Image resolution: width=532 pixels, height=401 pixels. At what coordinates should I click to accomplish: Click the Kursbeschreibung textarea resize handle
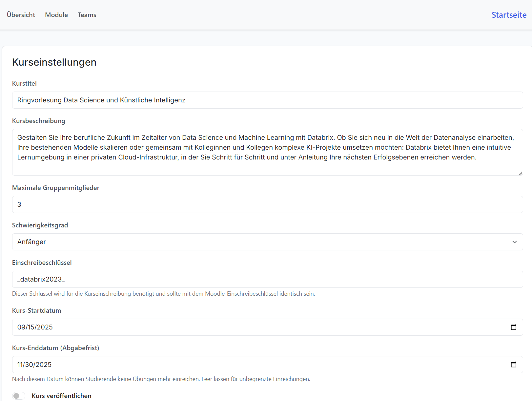point(520,173)
